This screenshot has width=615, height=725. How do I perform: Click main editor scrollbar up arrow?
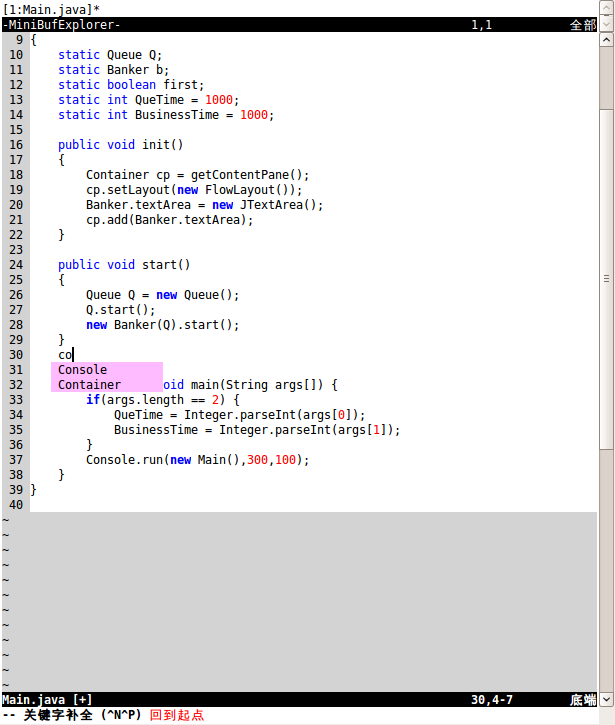[606, 40]
